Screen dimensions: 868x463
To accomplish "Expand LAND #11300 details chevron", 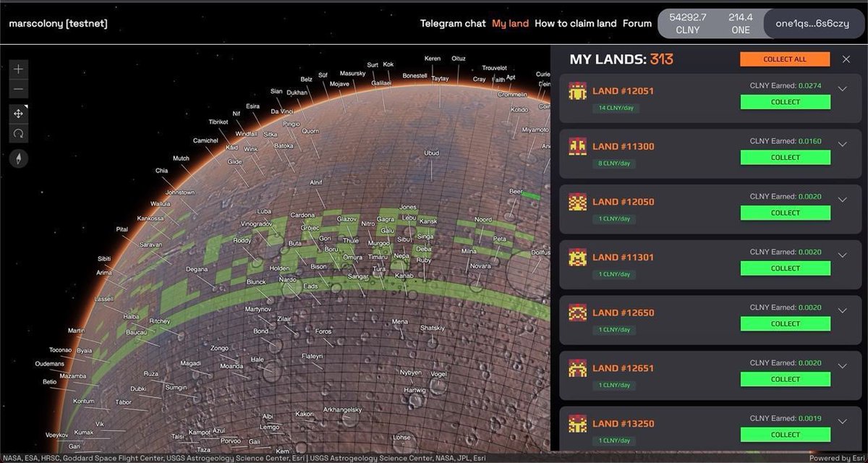I will coord(842,144).
